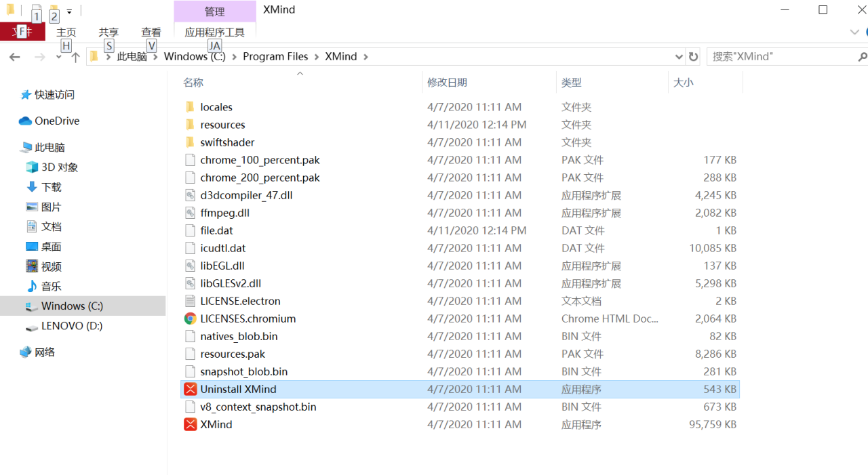Open the recent locations dropdown

point(59,57)
